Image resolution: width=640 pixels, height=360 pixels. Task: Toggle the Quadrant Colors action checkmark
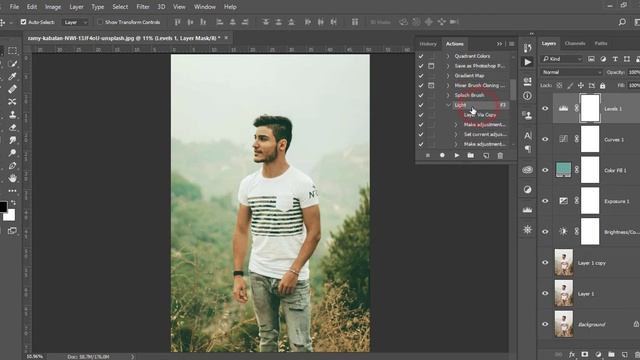click(421, 56)
